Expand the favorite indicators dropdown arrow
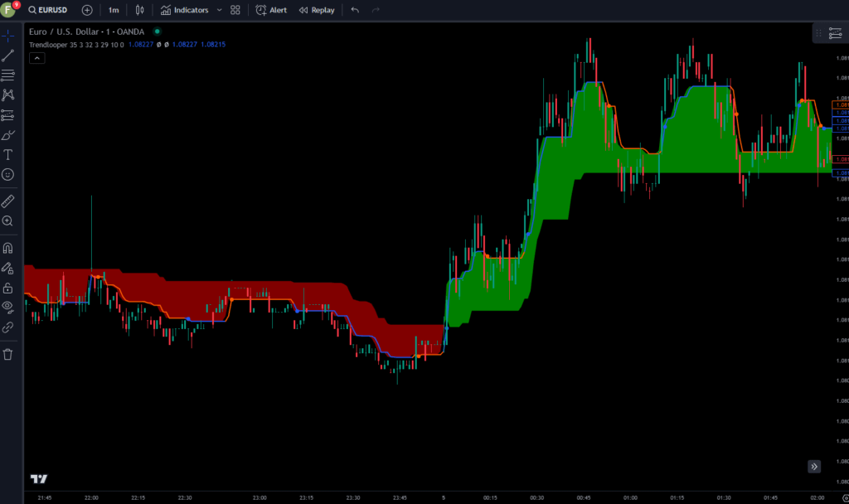 [219, 10]
